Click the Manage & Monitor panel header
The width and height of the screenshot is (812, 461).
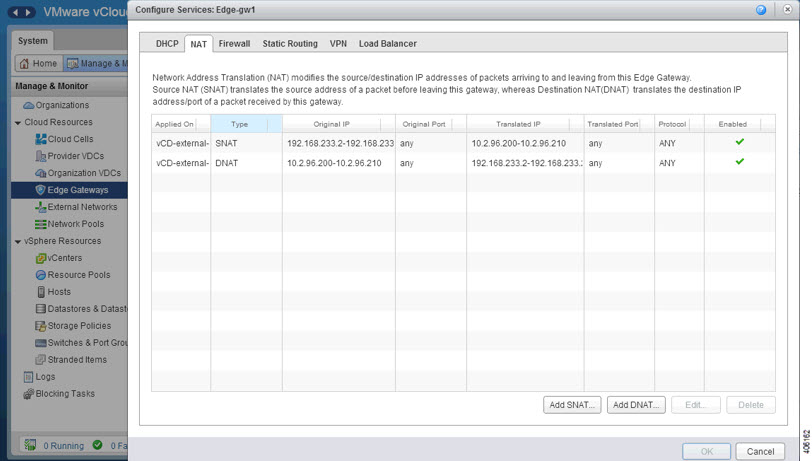(x=69, y=86)
